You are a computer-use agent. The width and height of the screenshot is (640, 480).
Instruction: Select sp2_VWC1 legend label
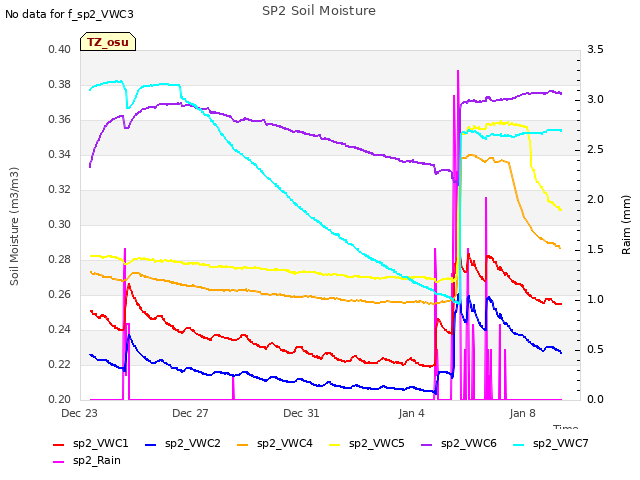tap(100, 443)
